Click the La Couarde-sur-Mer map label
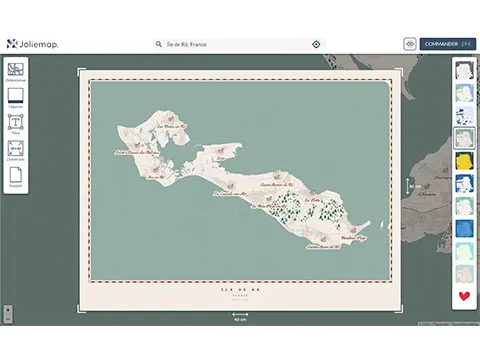This screenshot has height=360, width=480. (x=230, y=193)
